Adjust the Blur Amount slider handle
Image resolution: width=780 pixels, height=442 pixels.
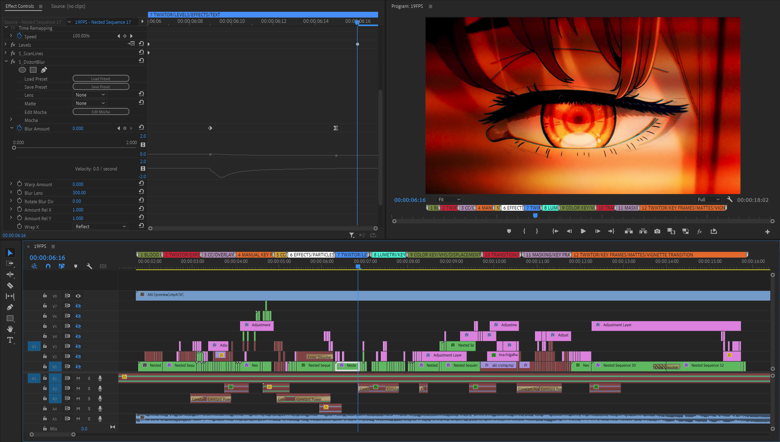click(14, 148)
